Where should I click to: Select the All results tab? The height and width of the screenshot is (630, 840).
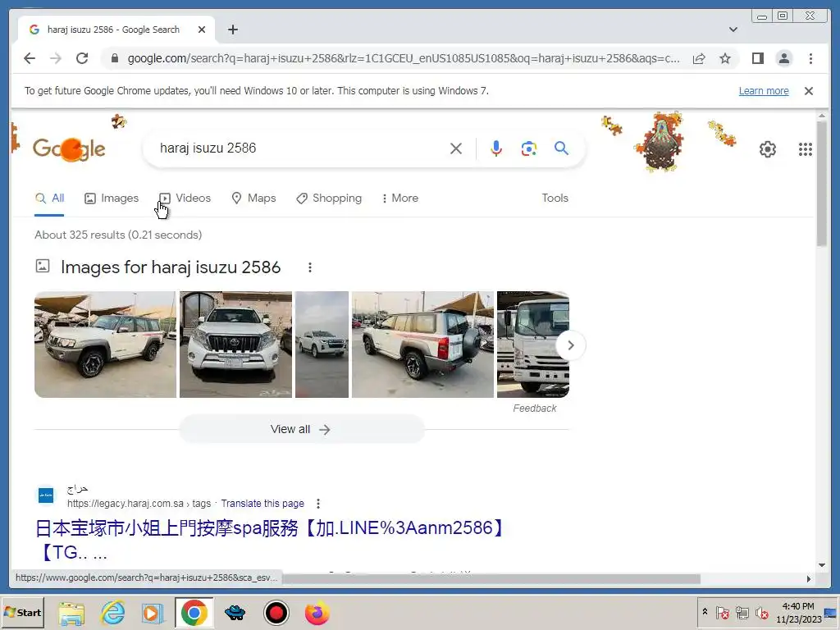coord(49,199)
